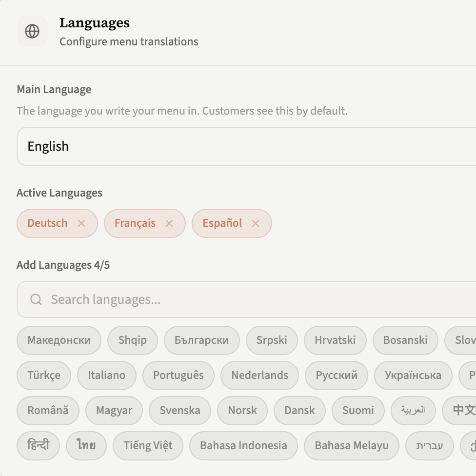Select the Bahasa Indonesia language pill
476x476 pixels.
[x=243, y=445]
